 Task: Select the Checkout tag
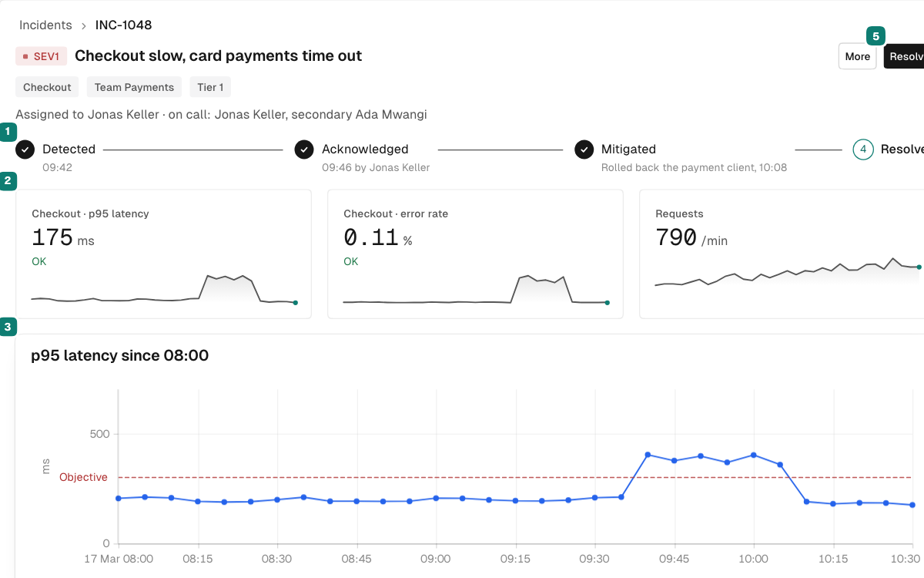(x=47, y=87)
